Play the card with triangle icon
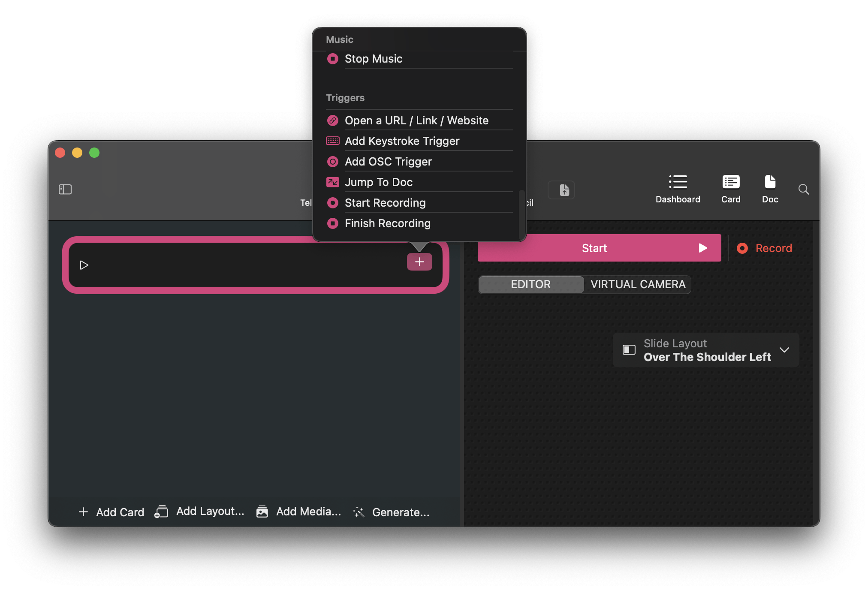 [84, 265]
